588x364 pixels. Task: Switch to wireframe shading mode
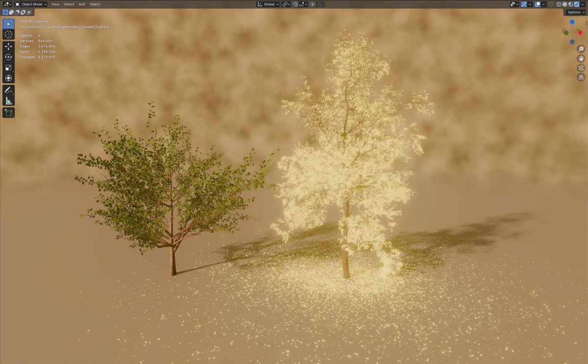(558, 4)
